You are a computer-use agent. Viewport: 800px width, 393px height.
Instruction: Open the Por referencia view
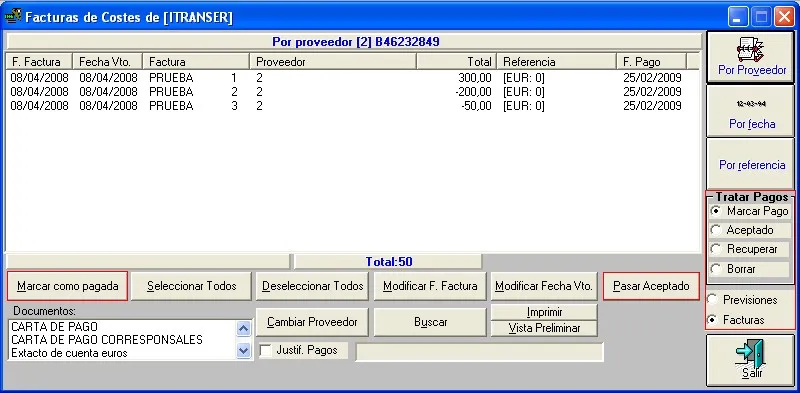point(750,163)
